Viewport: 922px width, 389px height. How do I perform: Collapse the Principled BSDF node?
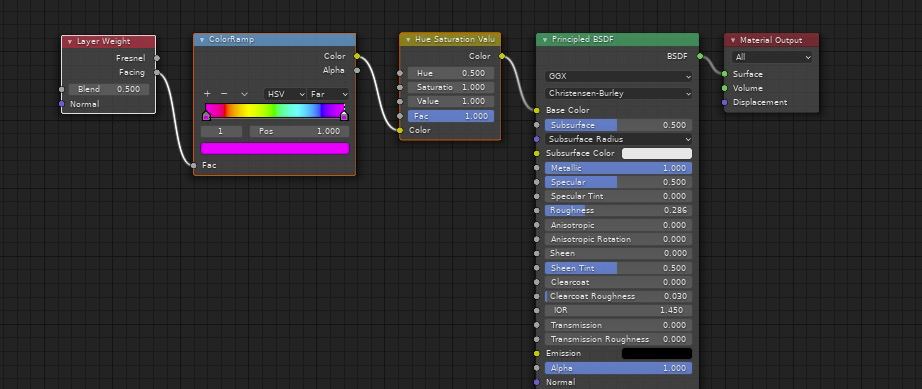click(x=544, y=39)
